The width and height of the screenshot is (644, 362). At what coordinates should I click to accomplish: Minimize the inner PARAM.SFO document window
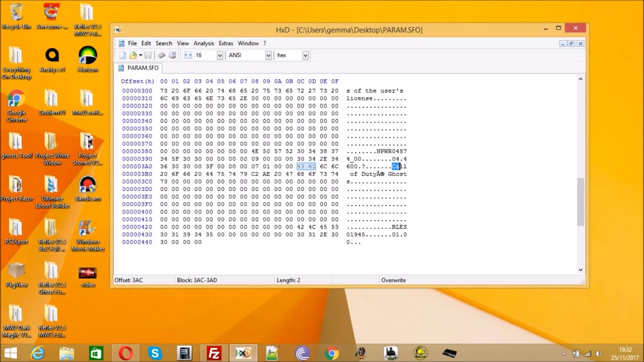(563, 44)
